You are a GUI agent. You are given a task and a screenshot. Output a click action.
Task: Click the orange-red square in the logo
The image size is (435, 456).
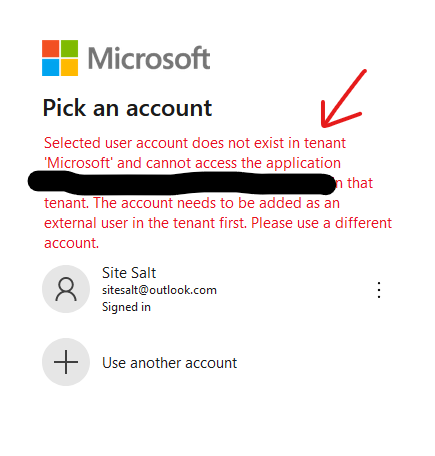pyautogui.click(x=51, y=49)
